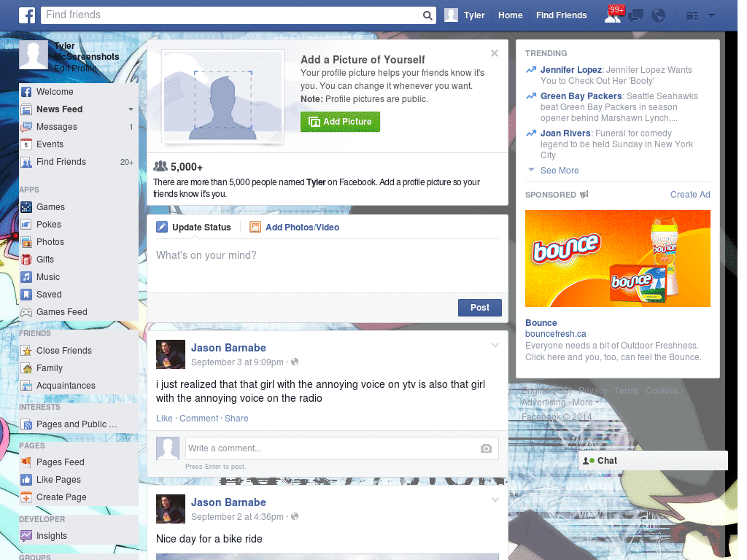Expand trending See More

pyautogui.click(x=560, y=171)
